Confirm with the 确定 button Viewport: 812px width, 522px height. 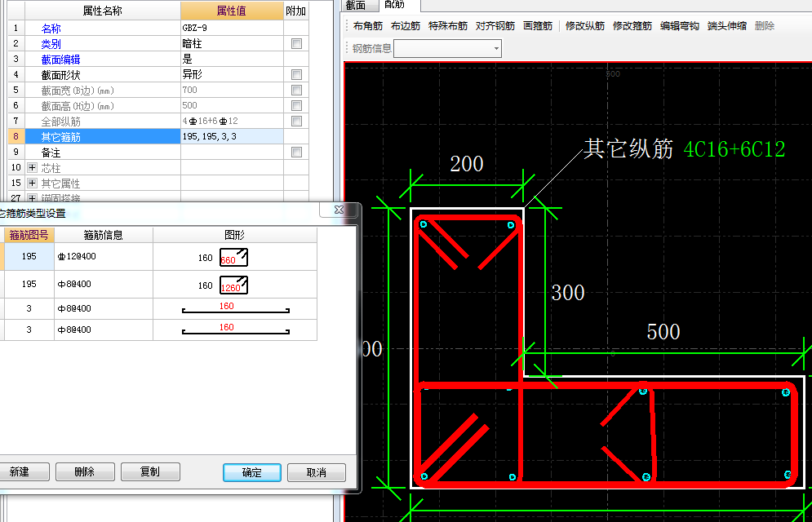(x=252, y=472)
